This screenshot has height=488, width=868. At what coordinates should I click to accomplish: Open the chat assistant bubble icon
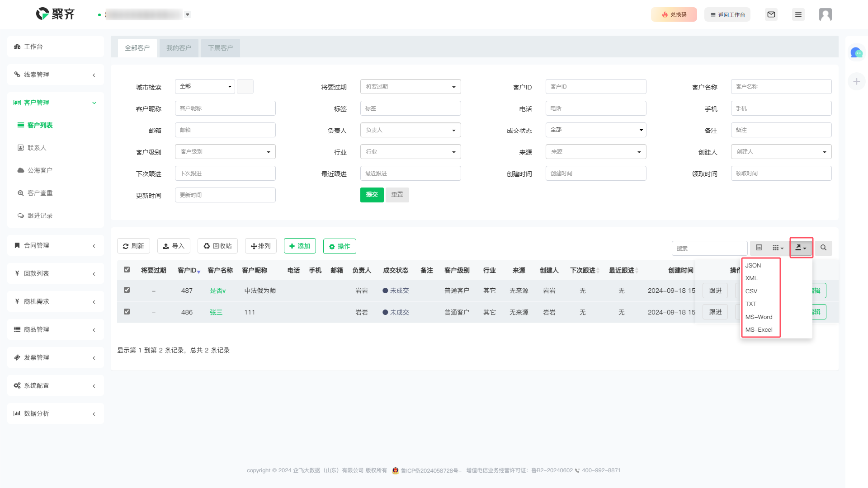coord(856,53)
